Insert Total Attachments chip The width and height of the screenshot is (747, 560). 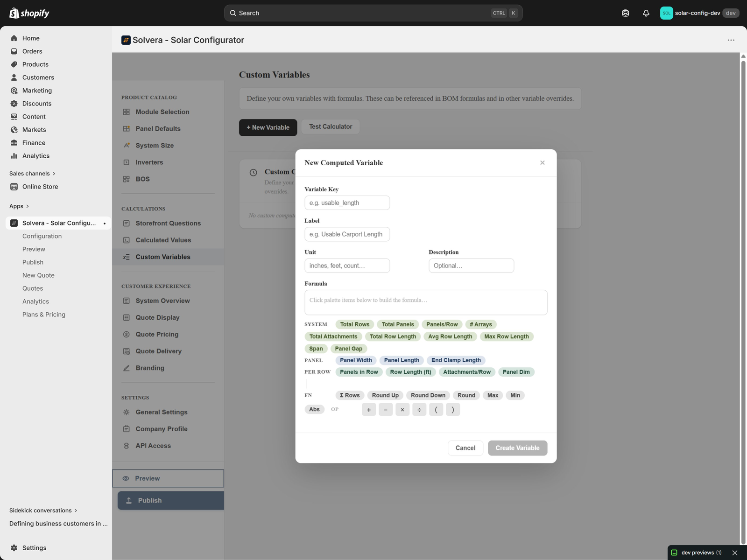click(333, 336)
